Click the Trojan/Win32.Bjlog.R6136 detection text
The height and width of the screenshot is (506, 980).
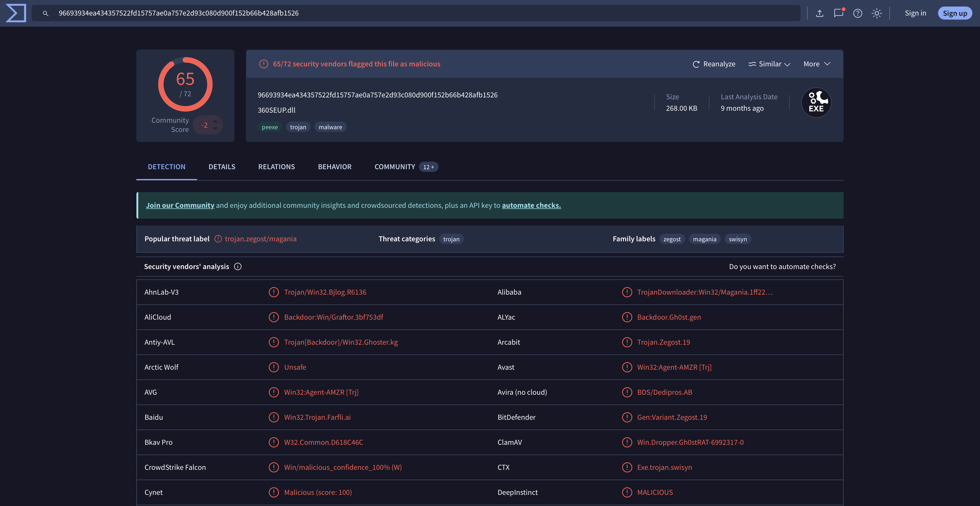click(325, 292)
